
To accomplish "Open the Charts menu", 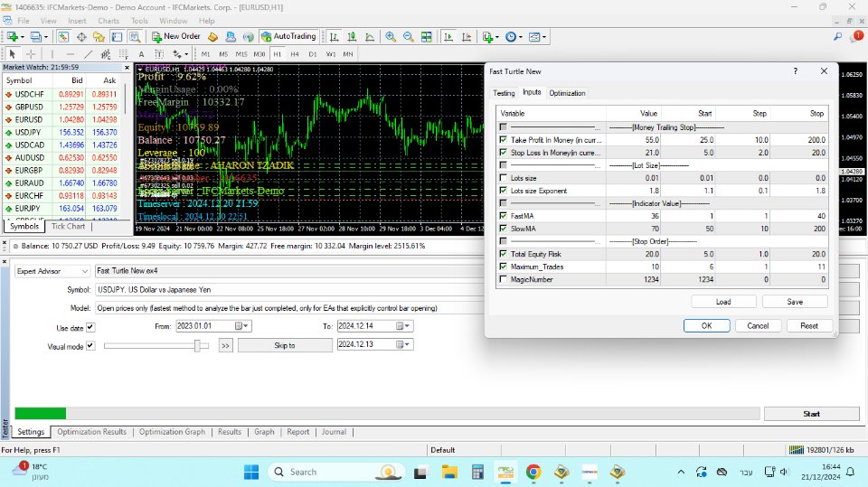I will (x=108, y=21).
